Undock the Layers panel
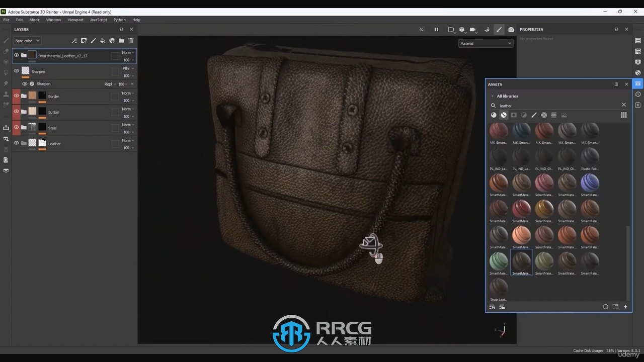This screenshot has height=362, width=644. [x=121, y=30]
